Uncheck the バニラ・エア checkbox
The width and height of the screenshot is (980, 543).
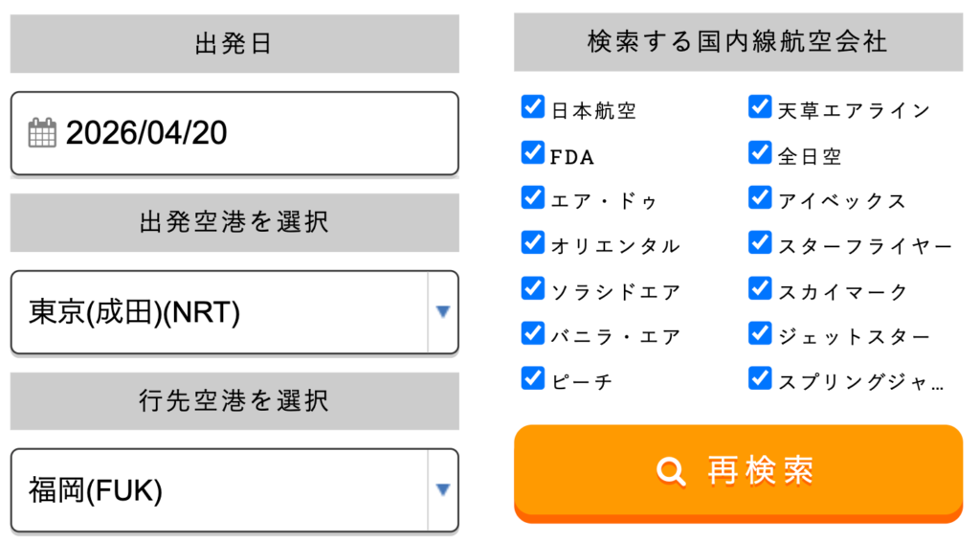533,332
